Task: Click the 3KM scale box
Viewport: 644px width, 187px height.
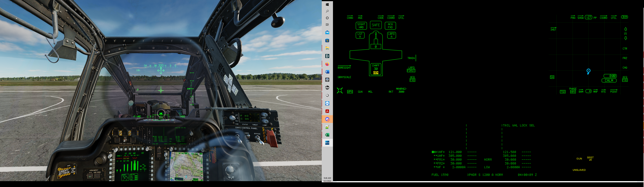Action: click(x=625, y=17)
